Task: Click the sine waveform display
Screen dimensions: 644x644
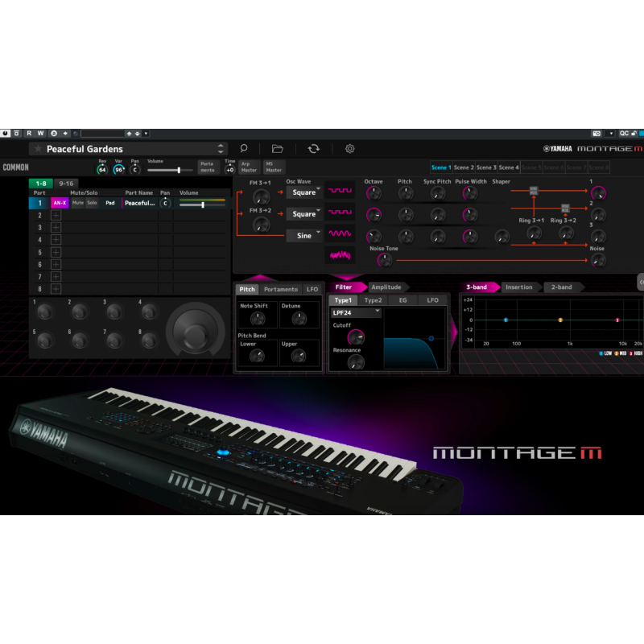Action: 340,233
